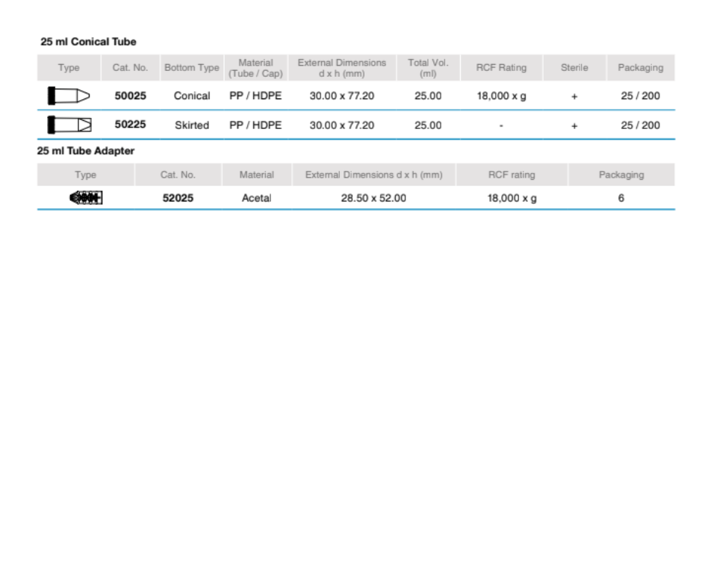The height and width of the screenshot is (588, 702).
Task: Click the 18,000 x g adapter rating
Action: coord(512,198)
